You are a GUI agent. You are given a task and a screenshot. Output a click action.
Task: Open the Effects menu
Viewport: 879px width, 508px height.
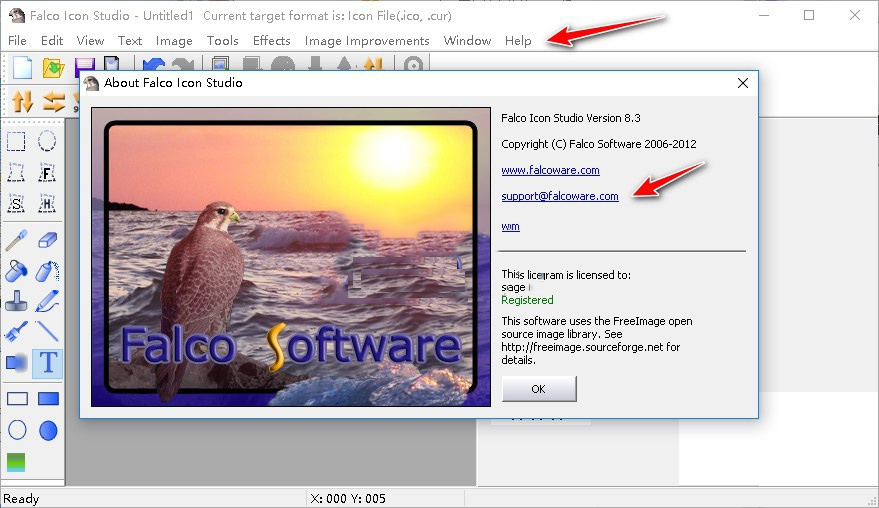272,40
